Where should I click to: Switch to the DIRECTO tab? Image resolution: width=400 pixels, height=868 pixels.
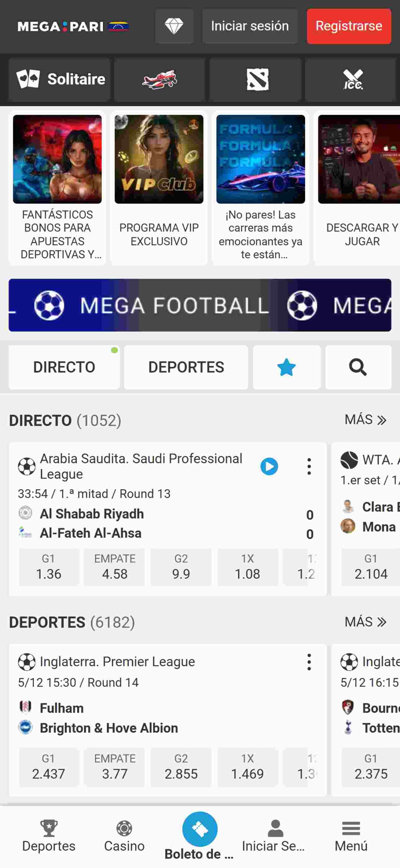[x=64, y=367]
